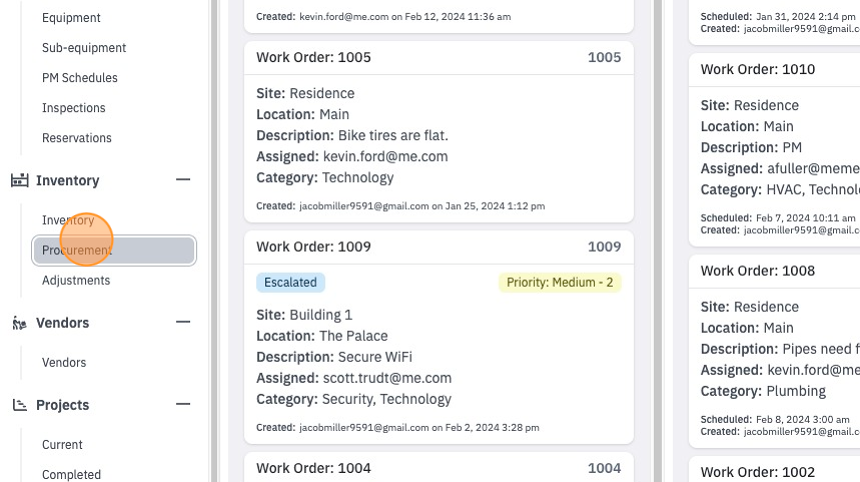The width and height of the screenshot is (860, 482).
Task: Open Adjustments under Inventory
Action: (76, 280)
